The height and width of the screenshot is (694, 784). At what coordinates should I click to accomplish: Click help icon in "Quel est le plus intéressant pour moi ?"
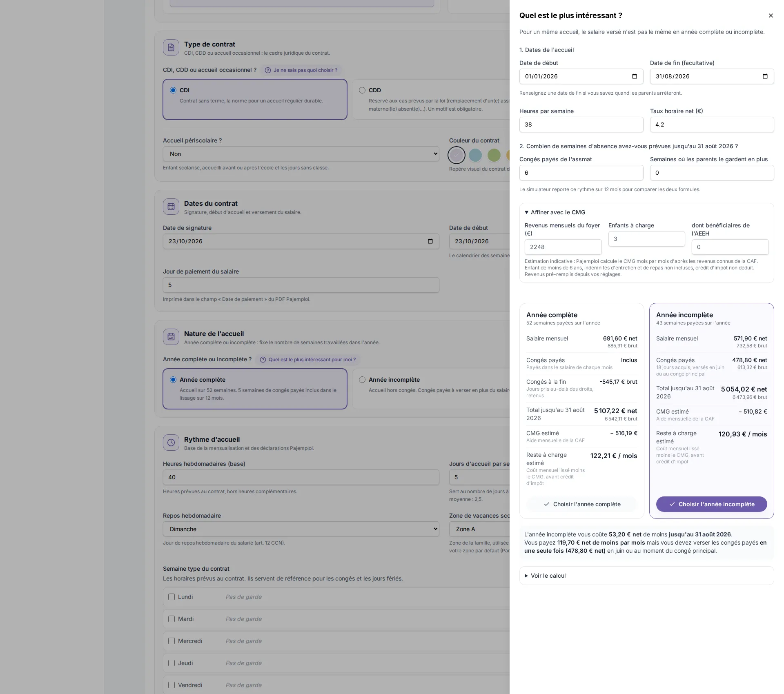click(263, 360)
